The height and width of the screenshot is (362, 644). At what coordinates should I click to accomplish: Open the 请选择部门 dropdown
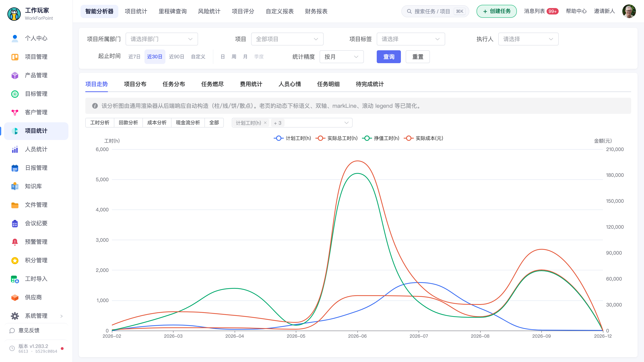pos(161,39)
